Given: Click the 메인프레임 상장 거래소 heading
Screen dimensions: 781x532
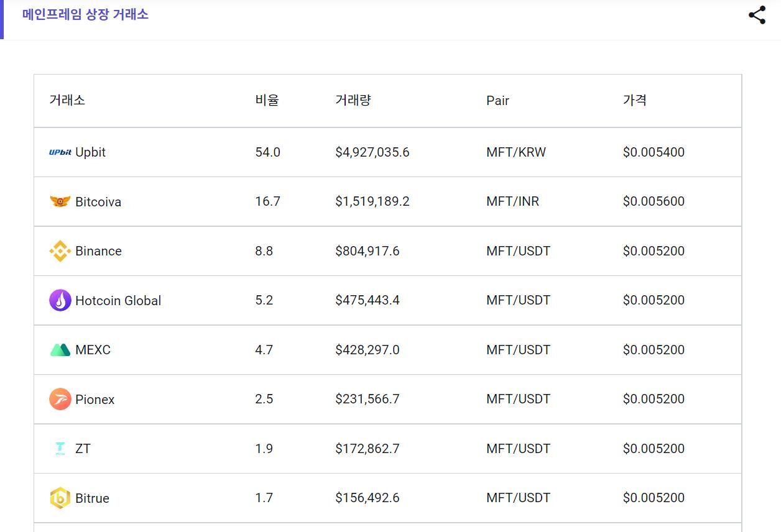Looking at the screenshot, I should pos(85,14).
